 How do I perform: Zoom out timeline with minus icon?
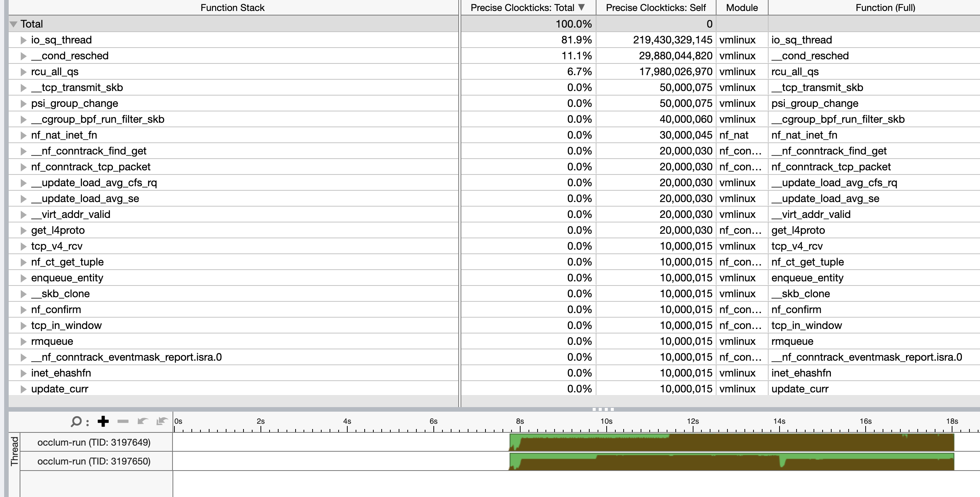click(x=123, y=421)
